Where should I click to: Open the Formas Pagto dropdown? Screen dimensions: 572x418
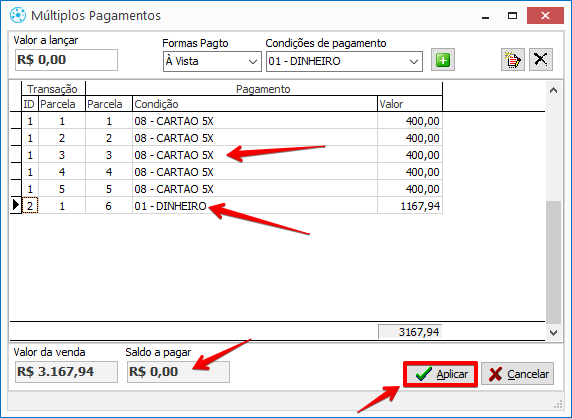[x=212, y=61]
